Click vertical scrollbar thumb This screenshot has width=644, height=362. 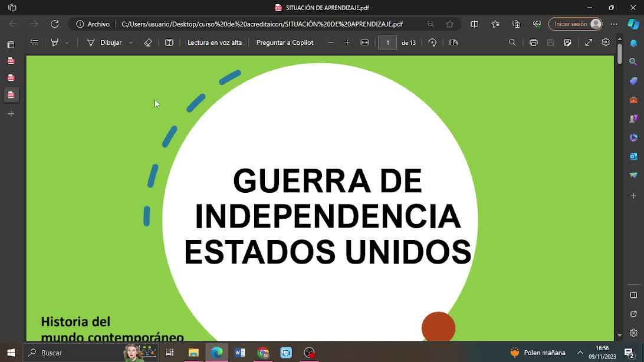620,53
